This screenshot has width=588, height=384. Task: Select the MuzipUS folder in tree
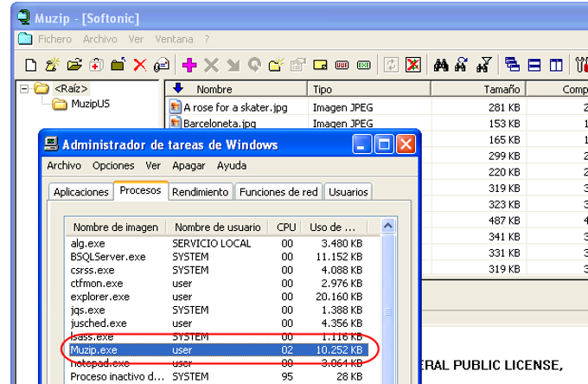pos(91,104)
